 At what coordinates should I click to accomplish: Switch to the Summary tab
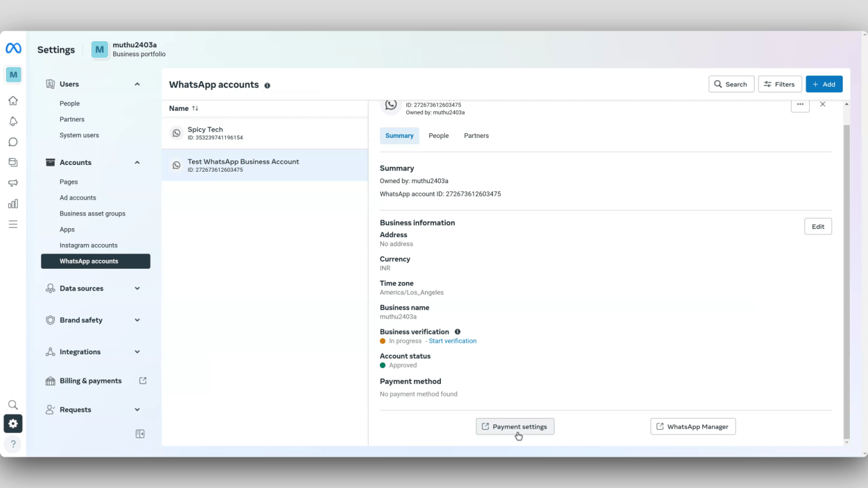pos(400,136)
